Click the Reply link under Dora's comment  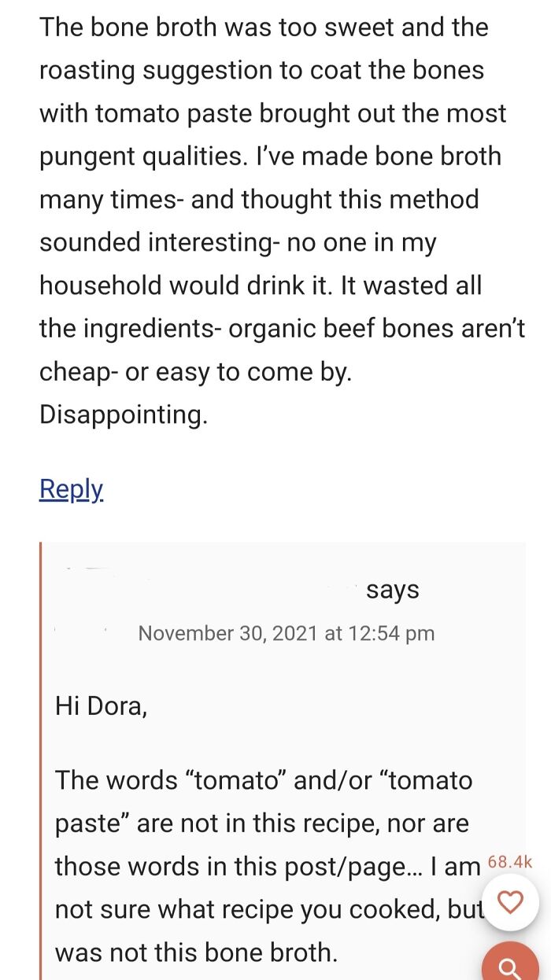pos(71,489)
